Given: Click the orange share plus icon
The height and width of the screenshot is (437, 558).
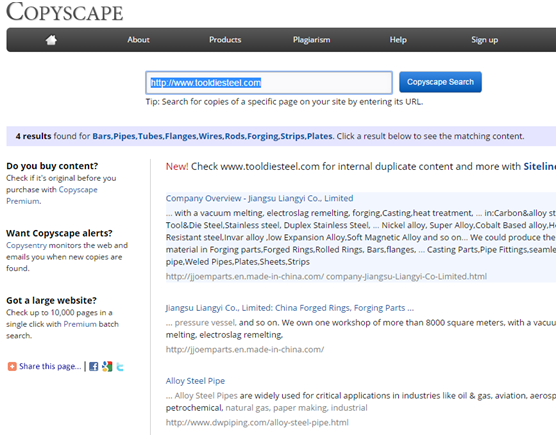Looking at the screenshot, I should pos(12,367).
